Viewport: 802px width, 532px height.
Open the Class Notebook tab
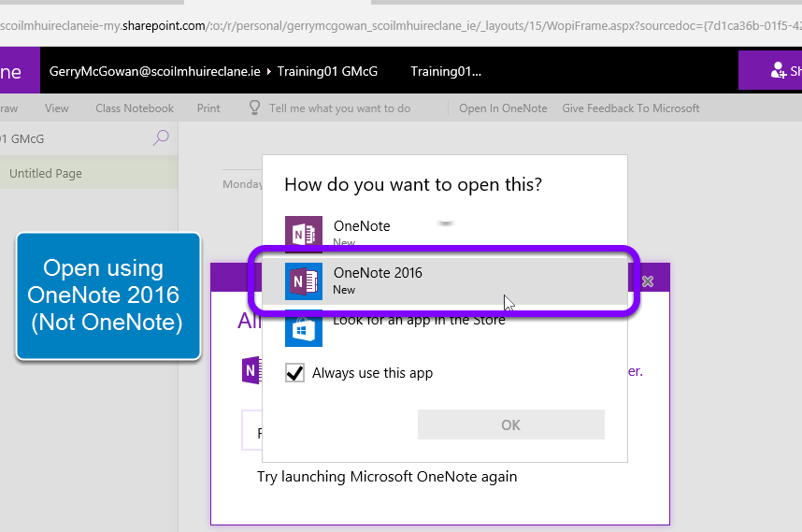(x=135, y=108)
